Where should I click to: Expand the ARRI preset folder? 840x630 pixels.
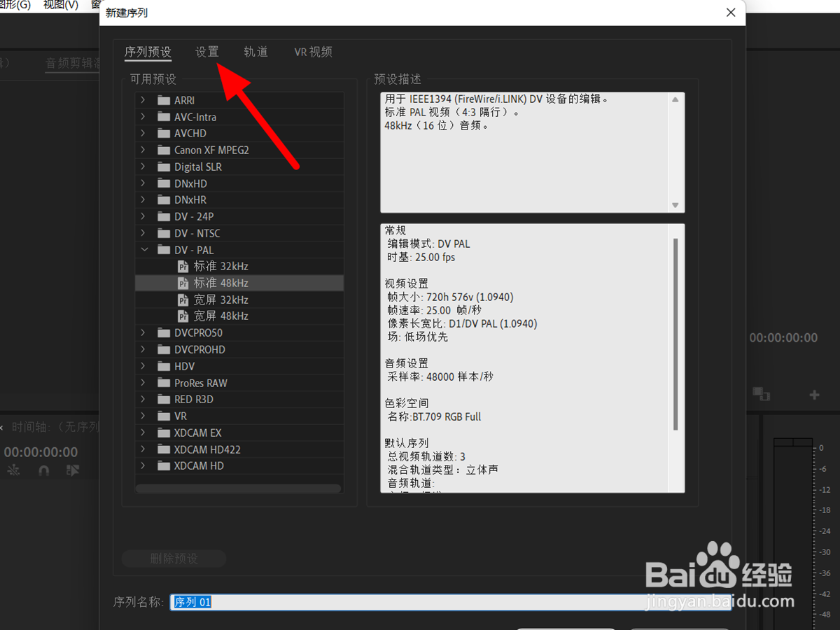(143, 100)
